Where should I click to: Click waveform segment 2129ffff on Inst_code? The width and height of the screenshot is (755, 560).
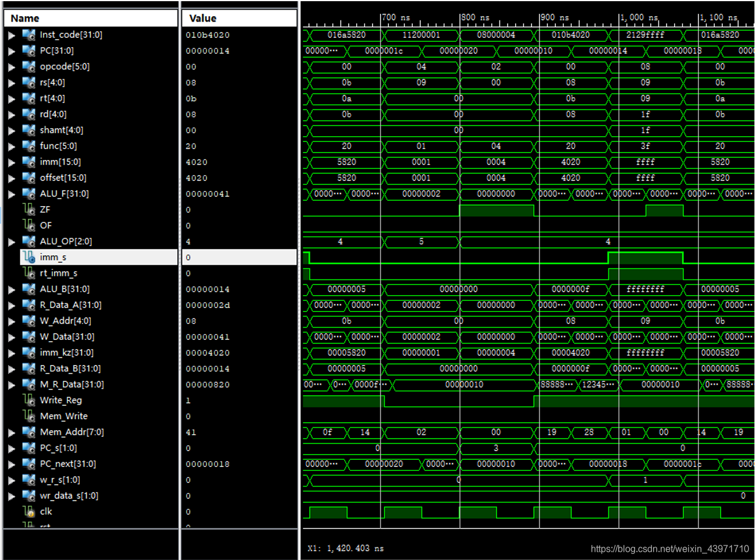pyautogui.click(x=645, y=35)
